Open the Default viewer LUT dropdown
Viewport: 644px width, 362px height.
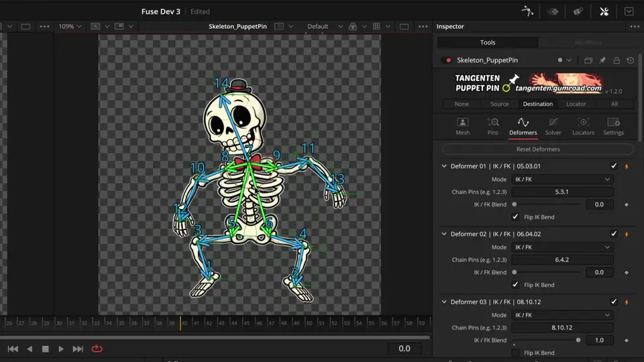click(325, 26)
